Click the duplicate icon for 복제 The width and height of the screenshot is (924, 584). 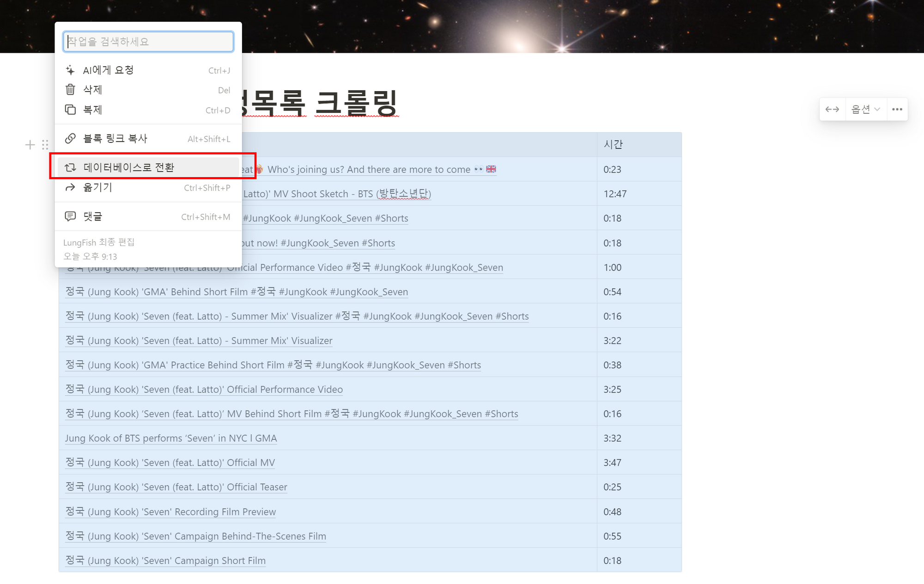pyautogui.click(x=70, y=110)
